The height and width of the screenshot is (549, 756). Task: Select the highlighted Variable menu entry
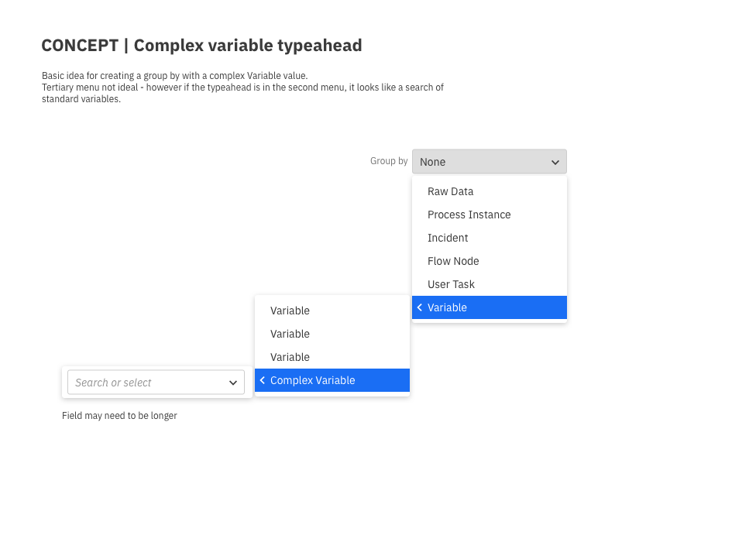(x=448, y=307)
